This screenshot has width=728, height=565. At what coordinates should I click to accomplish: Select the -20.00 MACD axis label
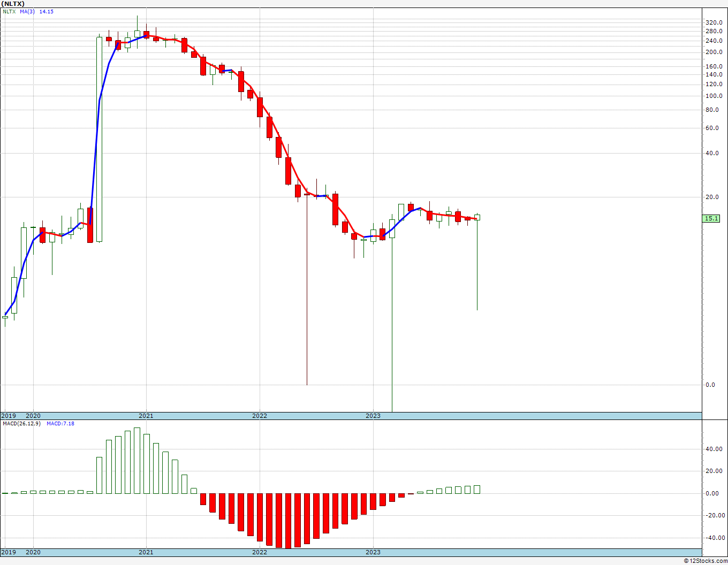(715, 516)
